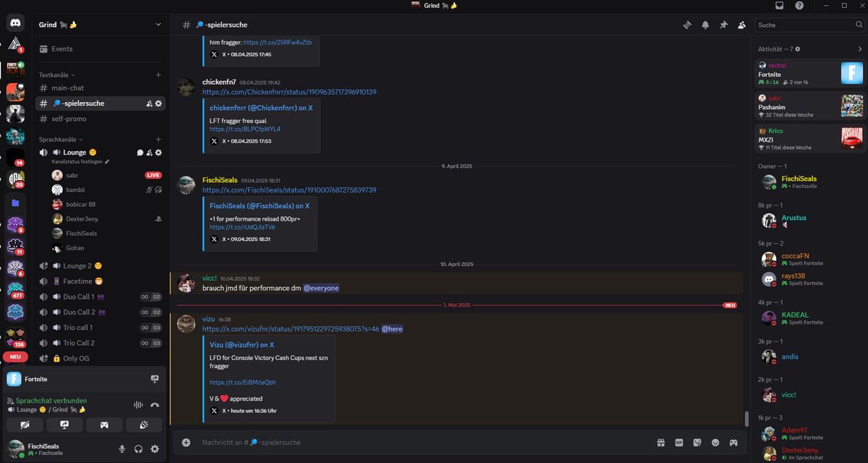868x463 pixels.
Task: Open the GIF picker
Action: point(677,442)
